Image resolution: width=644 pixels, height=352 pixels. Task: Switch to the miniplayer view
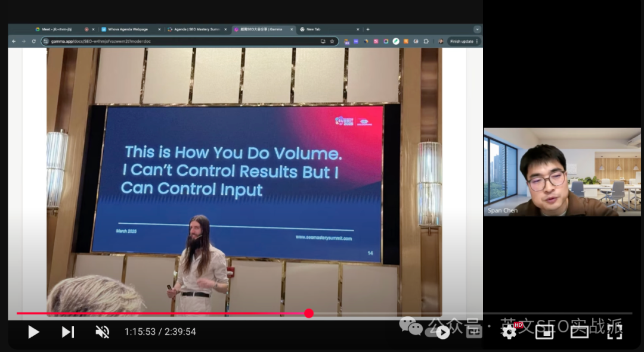(544, 332)
